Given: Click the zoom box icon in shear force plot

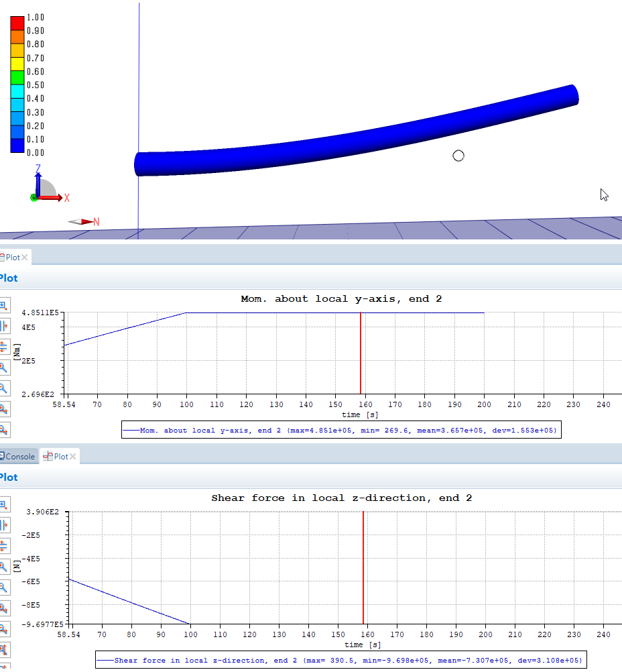Looking at the screenshot, I should tap(3, 504).
